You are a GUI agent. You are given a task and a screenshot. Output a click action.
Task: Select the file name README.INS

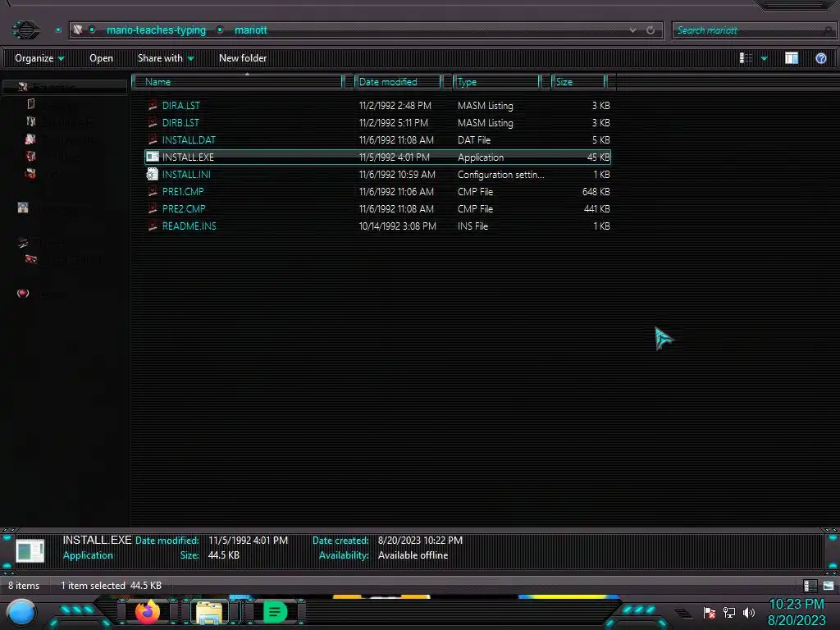click(189, 226)
